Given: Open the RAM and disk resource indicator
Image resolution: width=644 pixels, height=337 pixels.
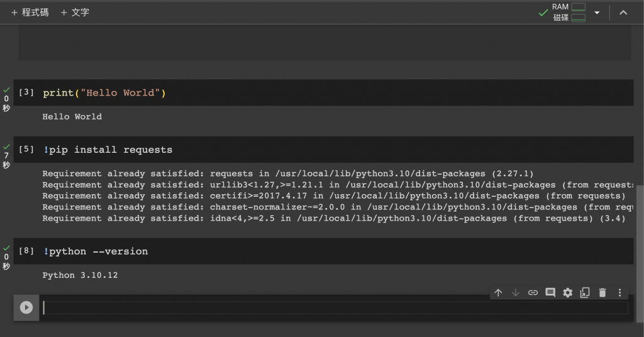Looking at the screenshot, I should point(569,13).
